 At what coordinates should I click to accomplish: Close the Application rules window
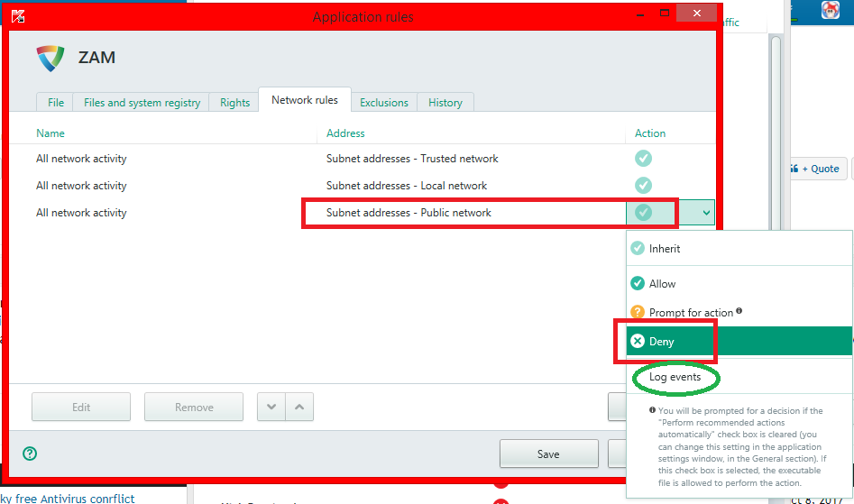pyautogui.click(x=696, y=13)
